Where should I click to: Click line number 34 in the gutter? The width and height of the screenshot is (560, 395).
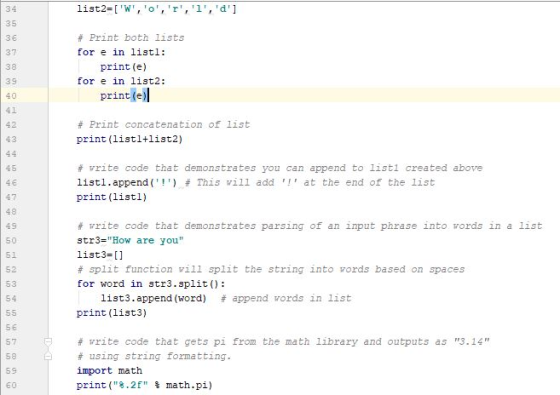click(x=11, y=9)
